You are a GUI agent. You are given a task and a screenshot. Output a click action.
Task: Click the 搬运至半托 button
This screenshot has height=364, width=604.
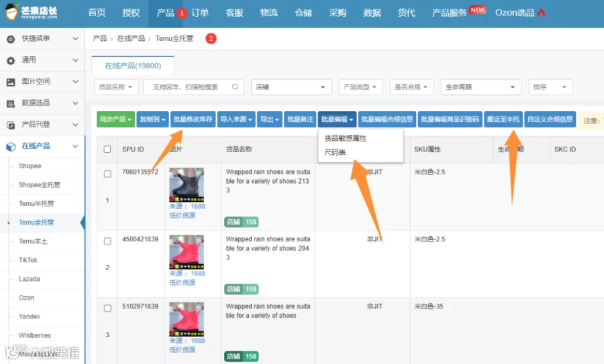(503, 119)
